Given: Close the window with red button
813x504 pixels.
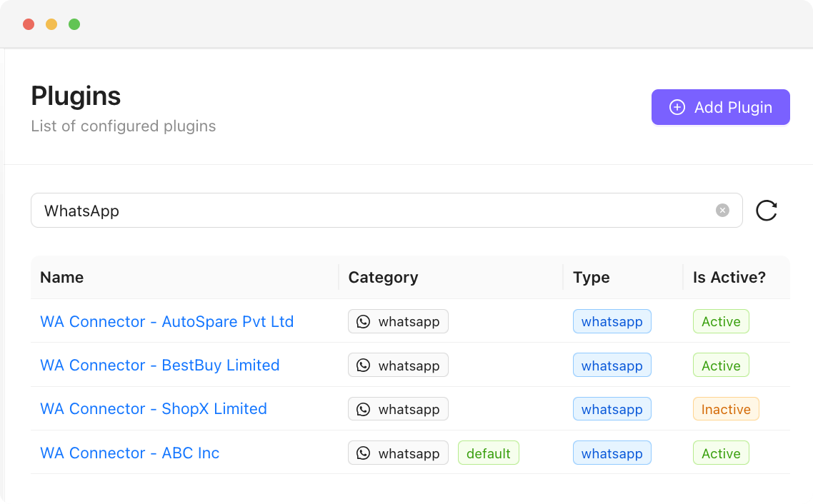Looking at the screenshot, I should (29, 24).
